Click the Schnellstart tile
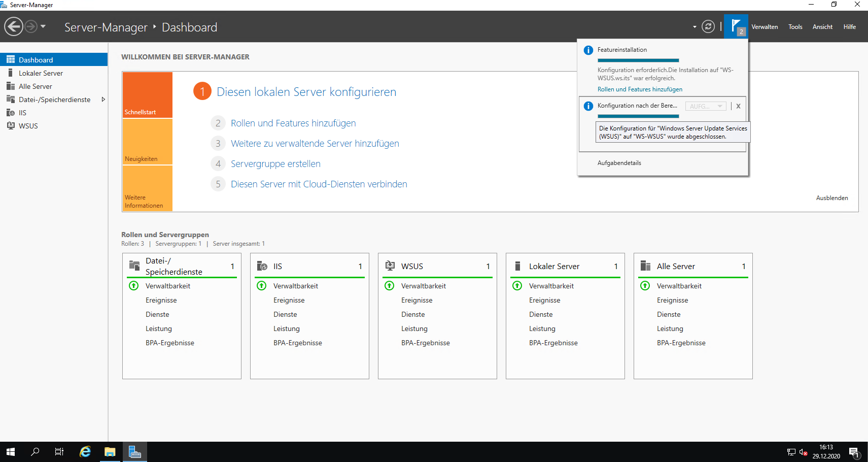The width and height of the screenshot is (868, 462). click(148, 95)
